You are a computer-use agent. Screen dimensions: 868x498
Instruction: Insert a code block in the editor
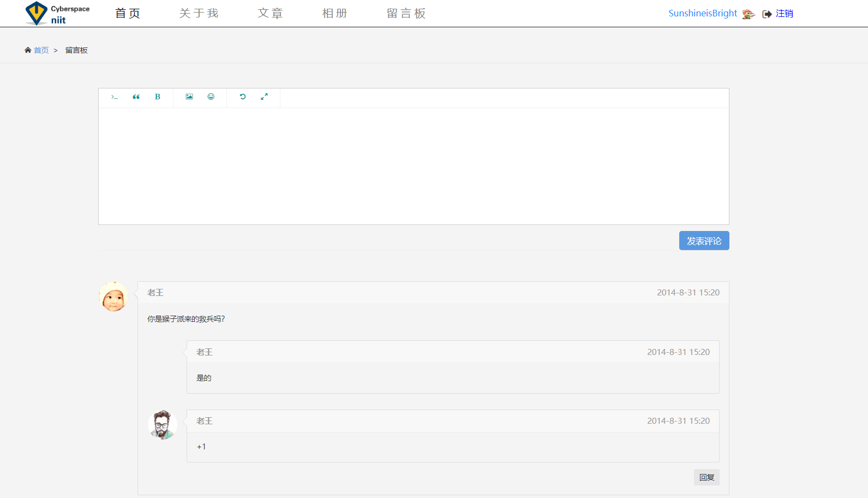[x=115, y=97]
